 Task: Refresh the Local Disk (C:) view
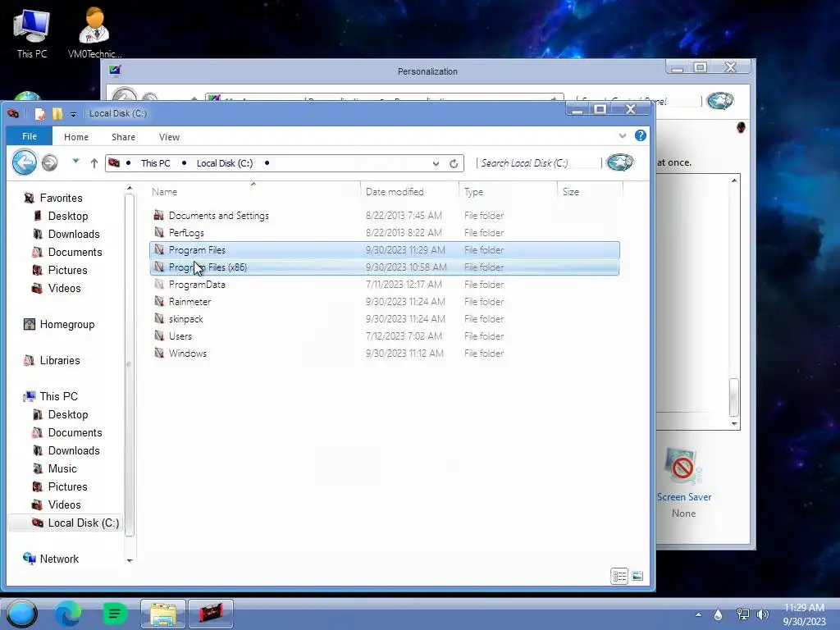pos(454,163)
